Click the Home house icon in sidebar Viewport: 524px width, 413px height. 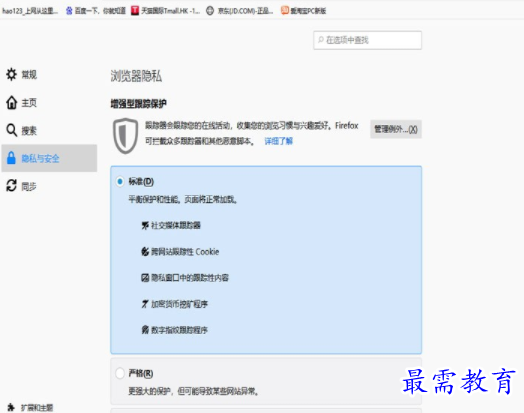[x=11, y=103]
